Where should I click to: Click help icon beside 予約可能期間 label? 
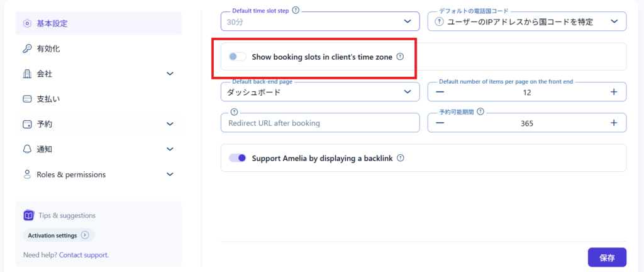[x=480, y=111]
